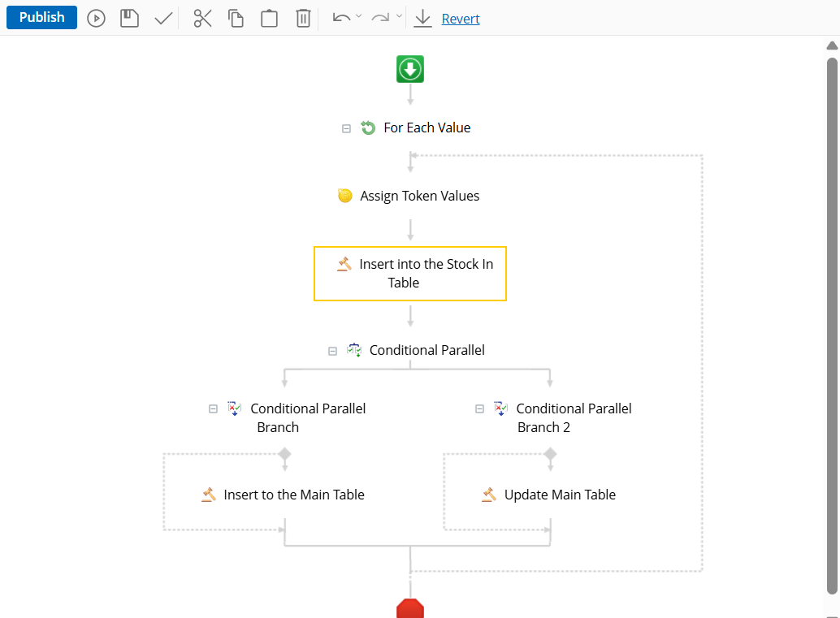Screen dimensions: 840x618
Task: Click the Publish button
Action: pos(41,18)
